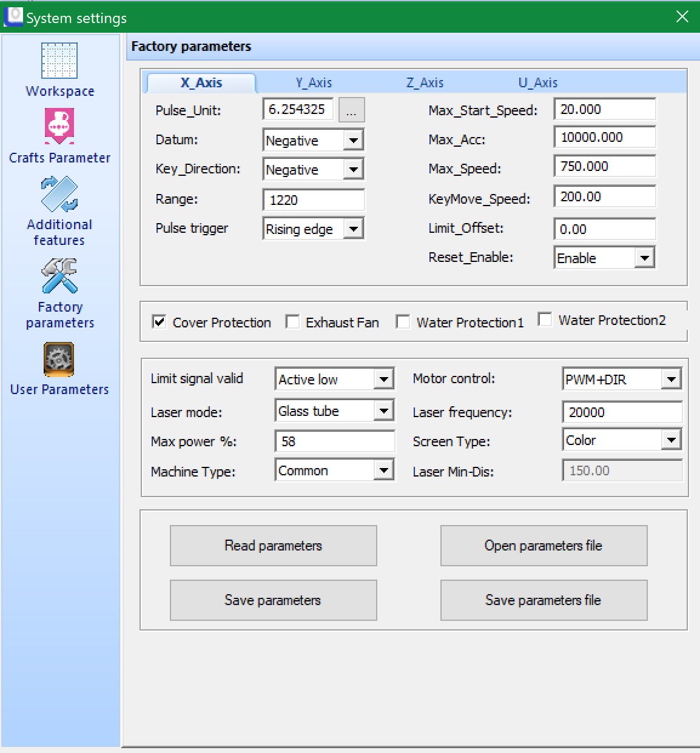Expand the Datum dropdown
This screenshot has width=700, height=753.
pos(353,141)
